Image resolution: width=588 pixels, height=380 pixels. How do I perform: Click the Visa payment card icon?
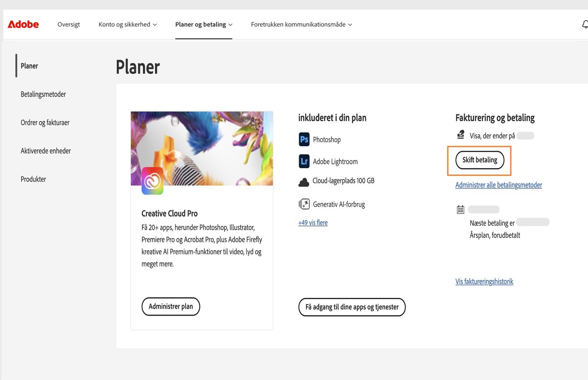coord(460,135)
